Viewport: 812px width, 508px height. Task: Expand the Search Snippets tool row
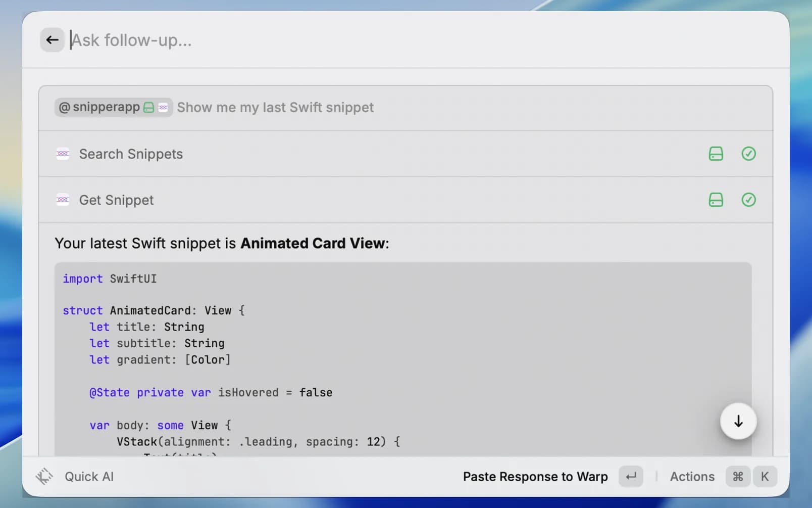coord(405,154)
